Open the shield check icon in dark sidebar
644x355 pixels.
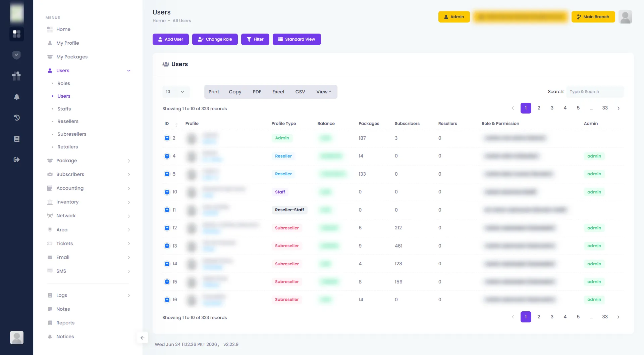click(x=16, y=55)
